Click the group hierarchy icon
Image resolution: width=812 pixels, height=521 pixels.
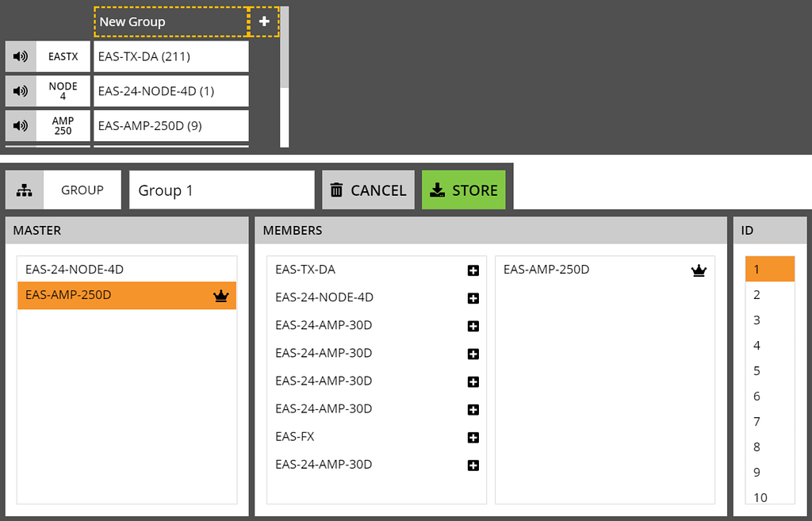coord(25,190)
